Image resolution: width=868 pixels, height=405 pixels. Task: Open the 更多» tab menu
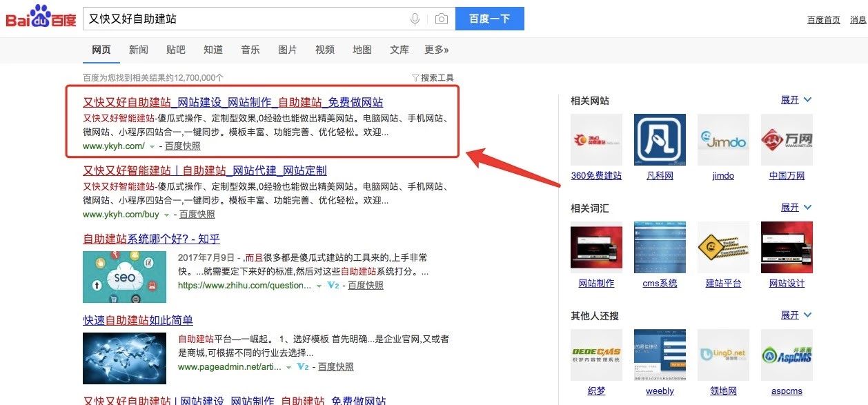[x=437, y=50]
